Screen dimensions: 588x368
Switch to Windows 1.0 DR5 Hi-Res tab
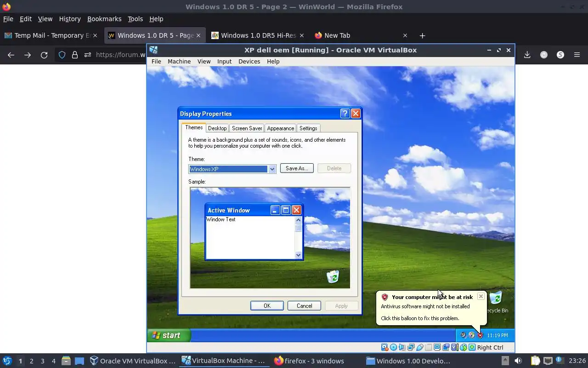point(258,35)
